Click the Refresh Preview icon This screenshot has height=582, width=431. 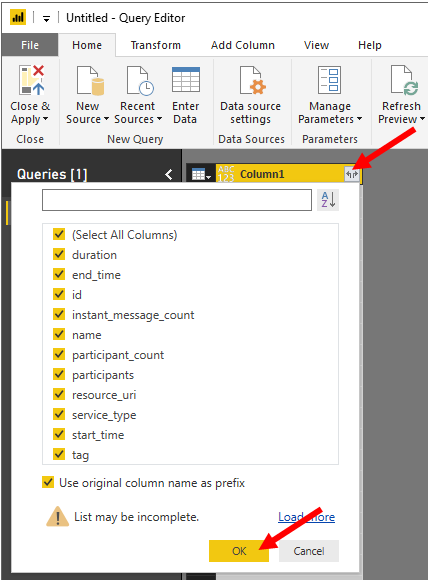(x=405, y=80)
